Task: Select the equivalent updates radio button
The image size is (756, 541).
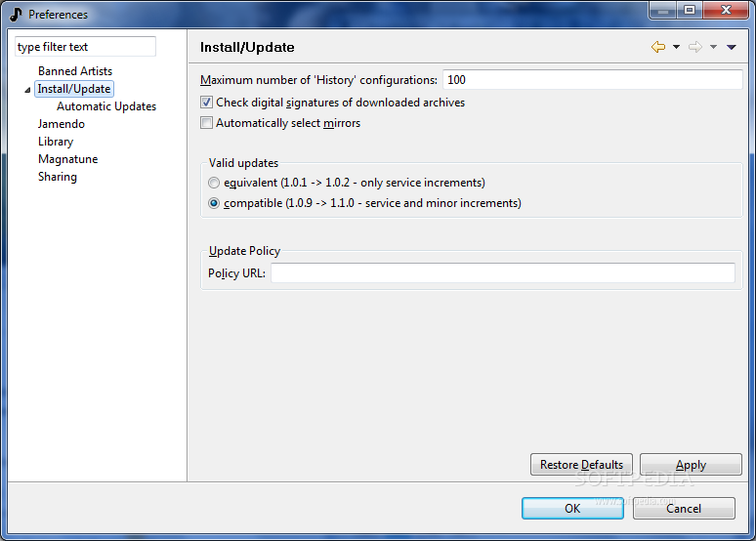Action: click(214, 183)
